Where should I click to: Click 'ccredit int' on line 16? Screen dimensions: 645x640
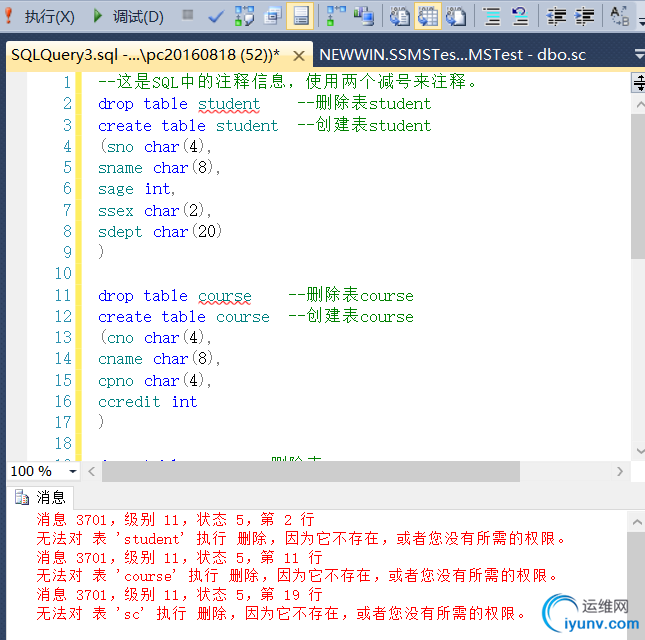click(x=148, y=401)
